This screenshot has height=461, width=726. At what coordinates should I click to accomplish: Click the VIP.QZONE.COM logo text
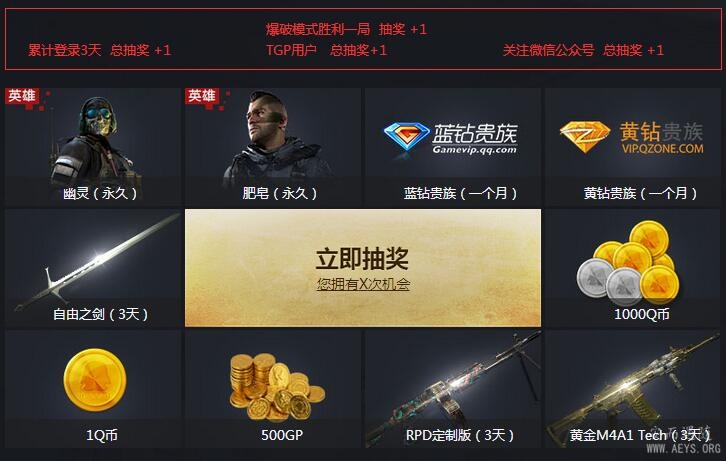(663, 149)
